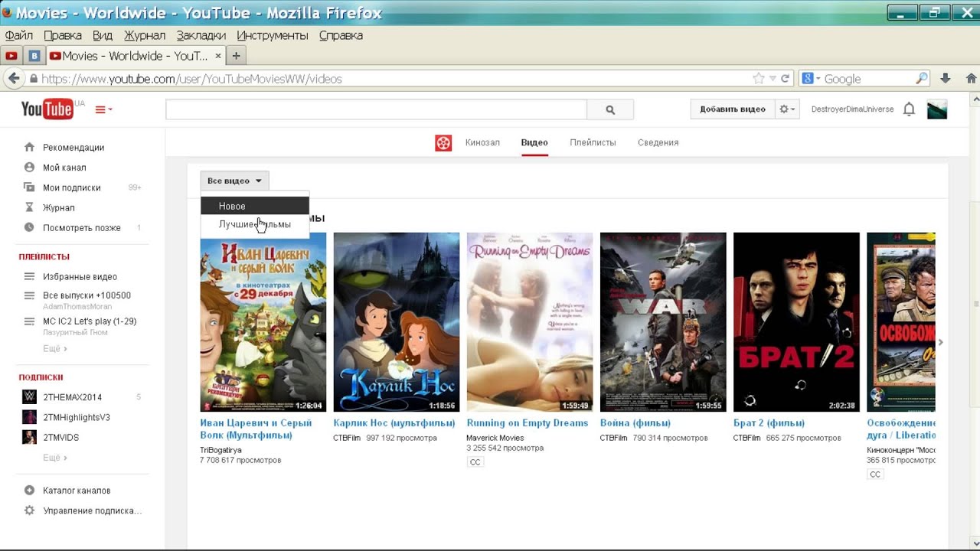Bookmark this page with the star icon

759,78
